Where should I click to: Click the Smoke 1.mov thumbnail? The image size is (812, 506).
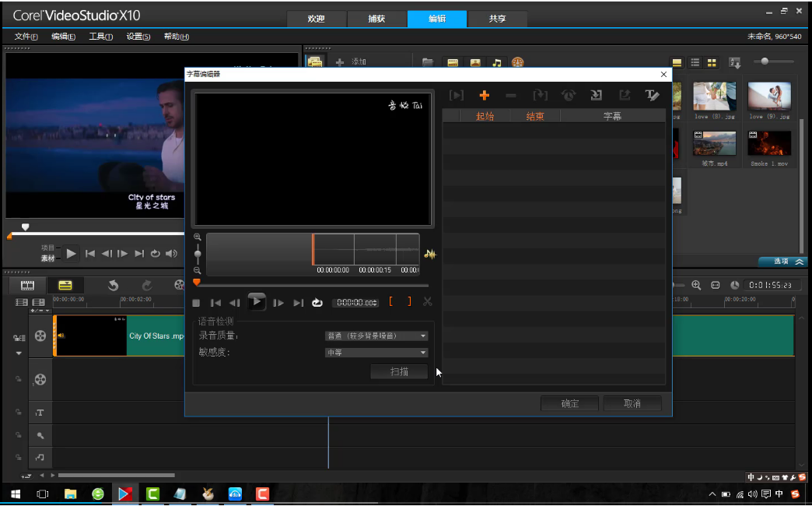[769, 143]
